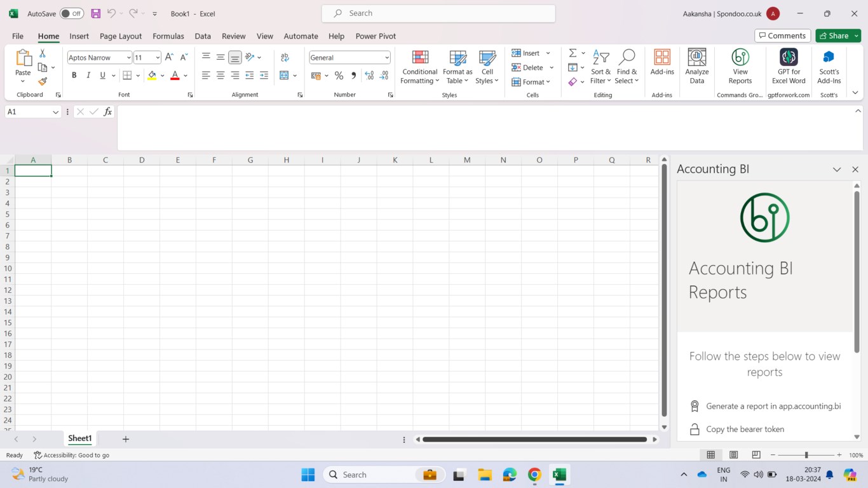
Task: Toggle Italic formatting
Action: click(88, 76)
